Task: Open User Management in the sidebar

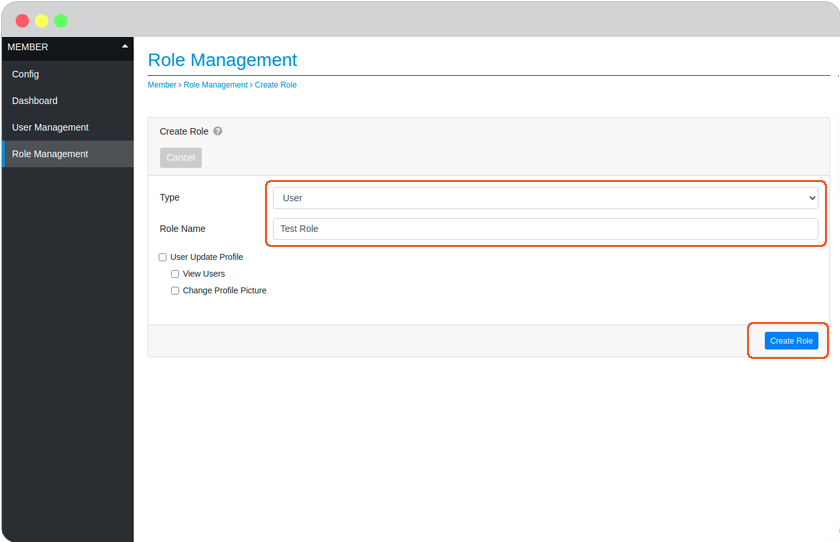Action: (x=68, y=127)
